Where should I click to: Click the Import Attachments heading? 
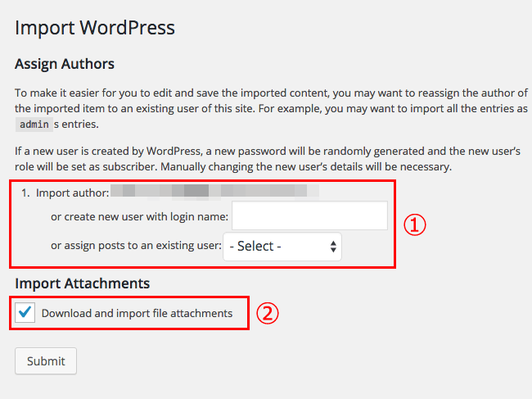83,283
